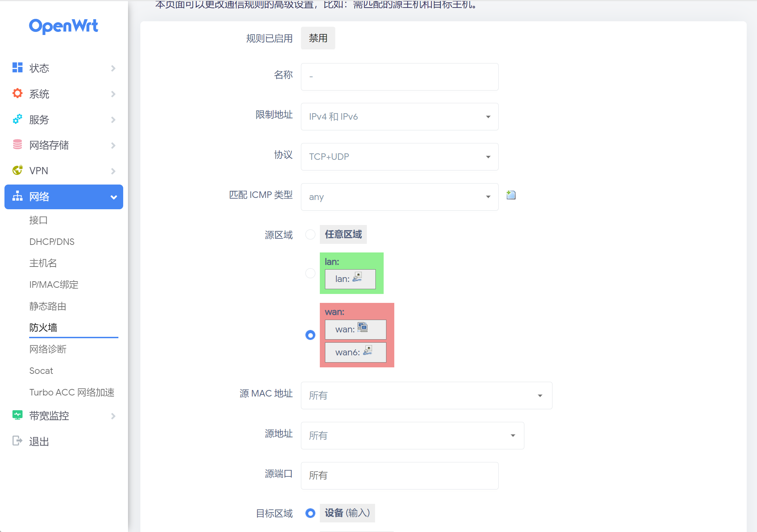Image resolution: width=757 pixels, height=532 pixels.
Task: Expand the VPN menu chevron
Action: point(113,171)
